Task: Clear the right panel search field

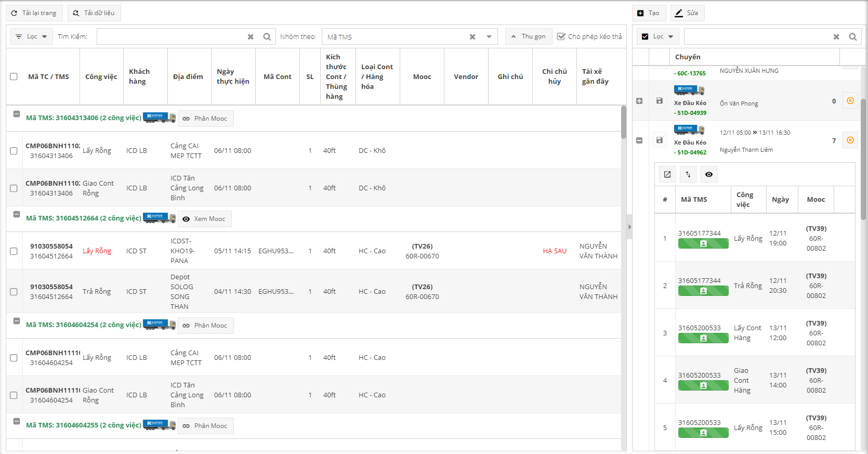Action: tap(836, 37)
